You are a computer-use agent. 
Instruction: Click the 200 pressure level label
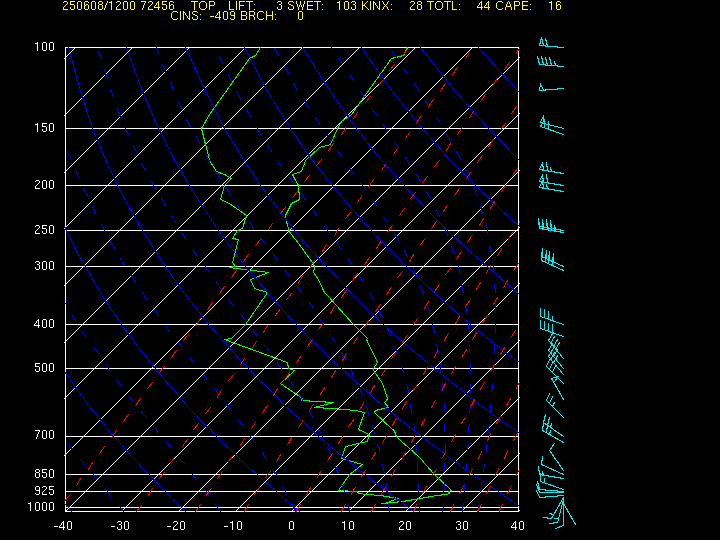point(45,185)
